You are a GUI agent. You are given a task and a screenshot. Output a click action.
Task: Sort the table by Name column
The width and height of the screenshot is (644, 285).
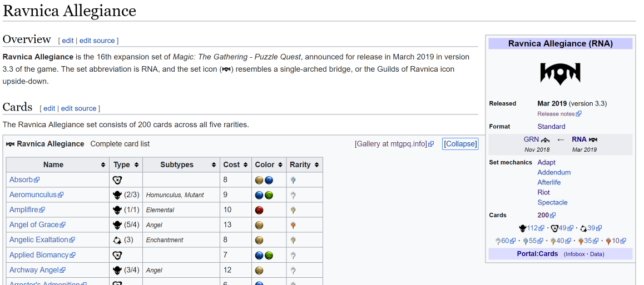(x=57, y=164)
